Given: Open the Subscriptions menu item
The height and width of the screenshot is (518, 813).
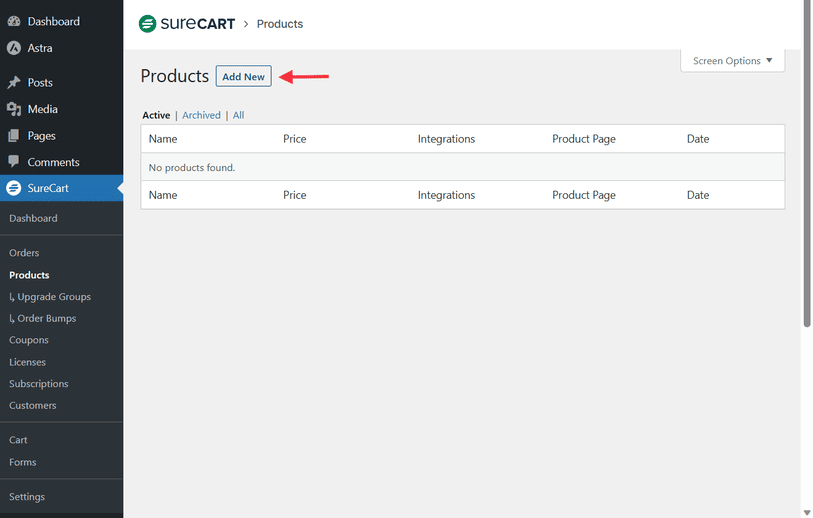Looking at the screenshot, I should 39,384.
